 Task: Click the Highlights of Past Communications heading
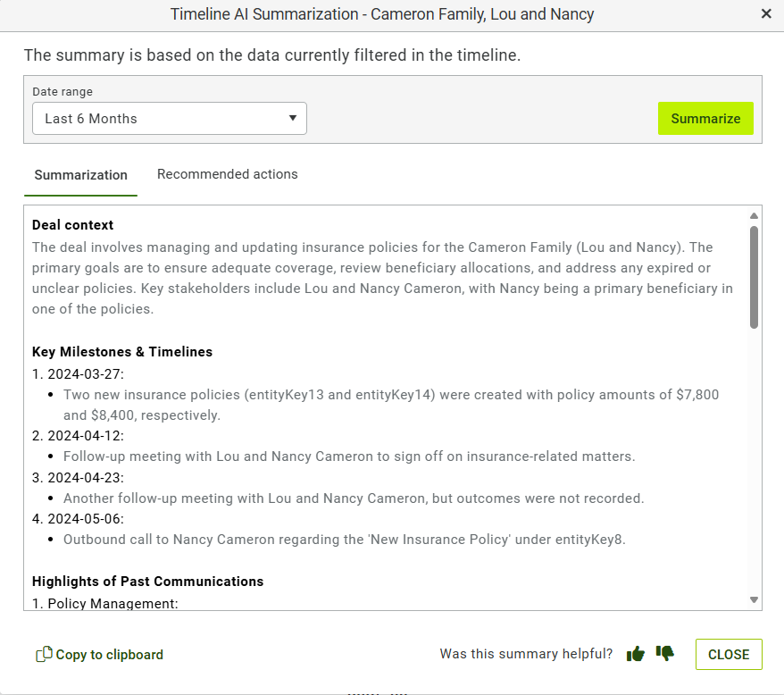148,582
